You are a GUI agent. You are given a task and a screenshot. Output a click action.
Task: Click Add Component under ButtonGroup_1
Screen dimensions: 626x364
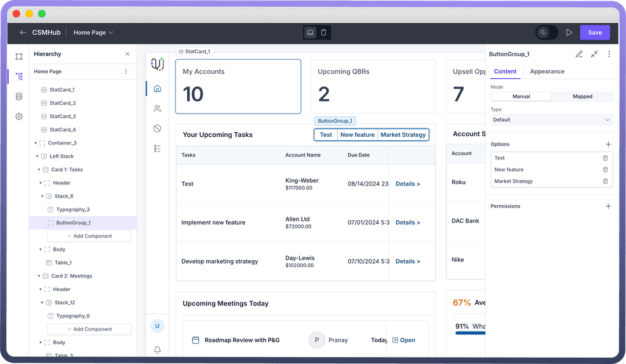pyautogui.click(x=89, y=236)
